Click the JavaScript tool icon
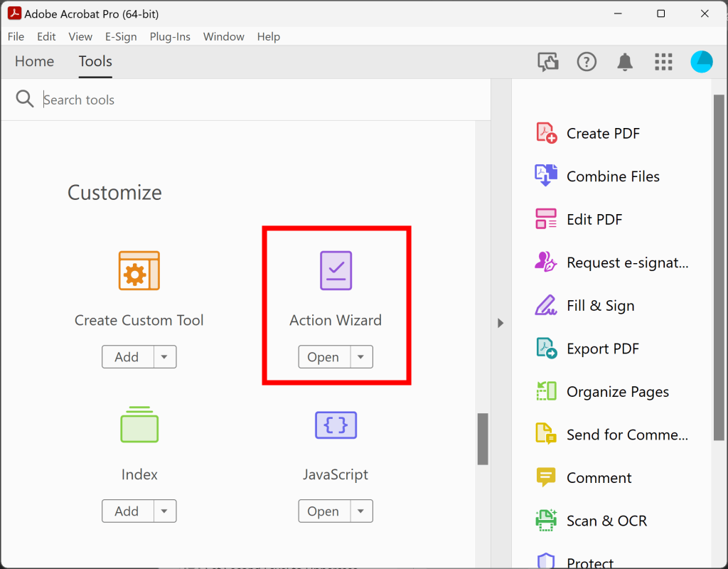This screenshot has height=569, width=728. [x=336, y=425]
